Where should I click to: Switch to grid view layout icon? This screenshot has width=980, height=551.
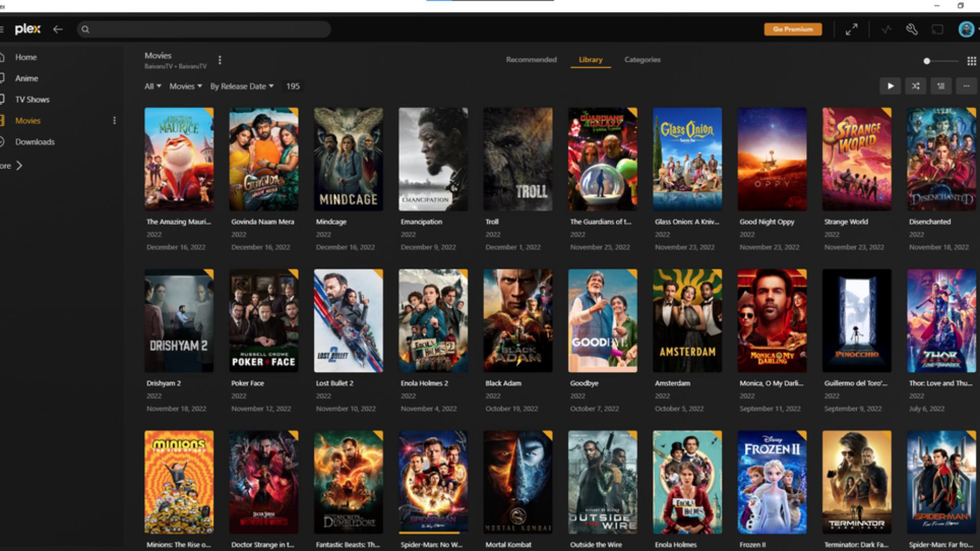(971, 61)
